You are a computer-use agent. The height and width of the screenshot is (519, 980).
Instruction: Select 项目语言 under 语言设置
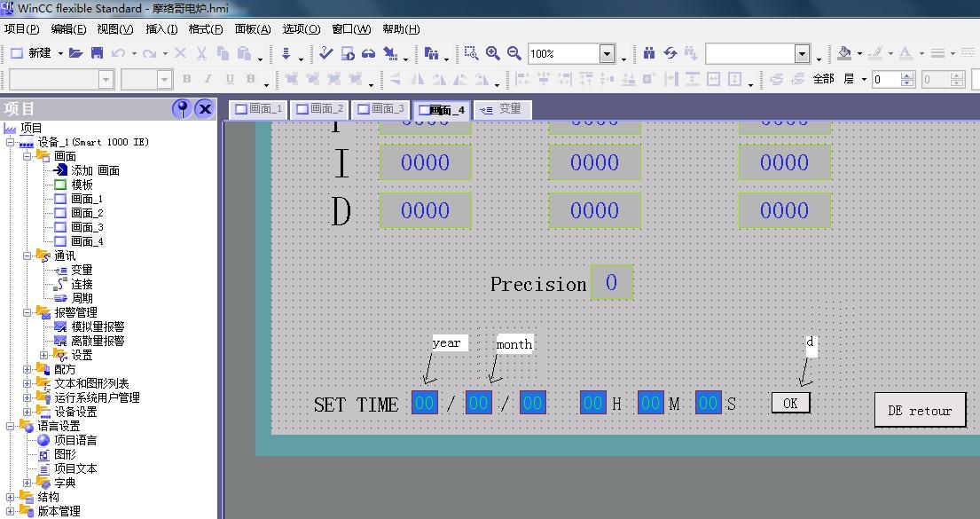(x=75, y=440)
